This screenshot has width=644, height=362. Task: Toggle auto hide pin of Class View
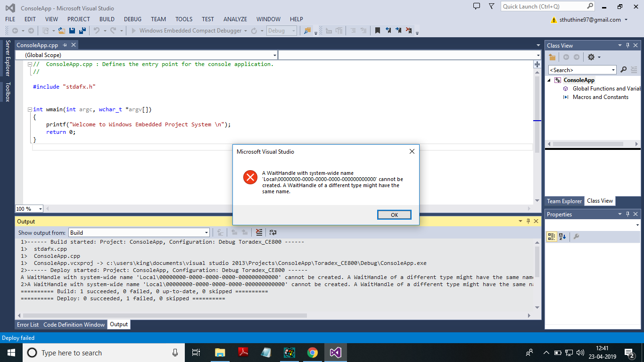[x=627, y=46]
